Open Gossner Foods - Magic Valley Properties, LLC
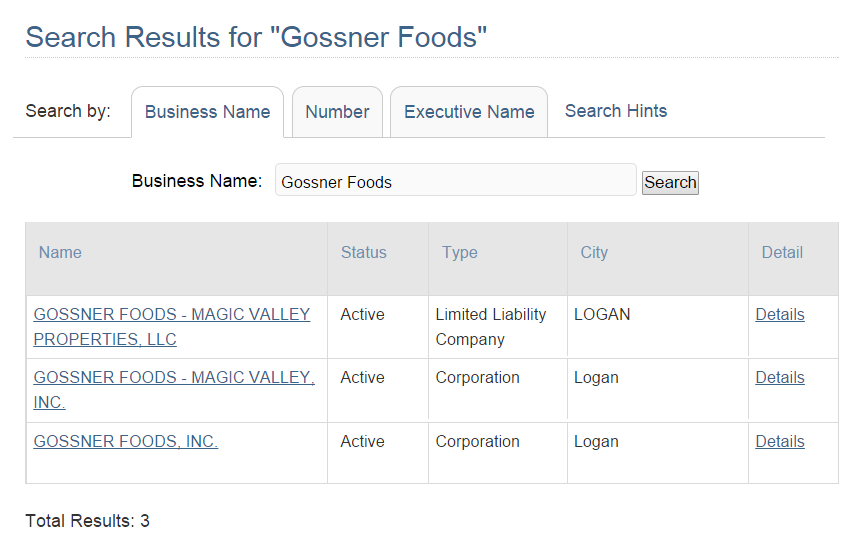This screenshot has width=864, height=547. 171,326
